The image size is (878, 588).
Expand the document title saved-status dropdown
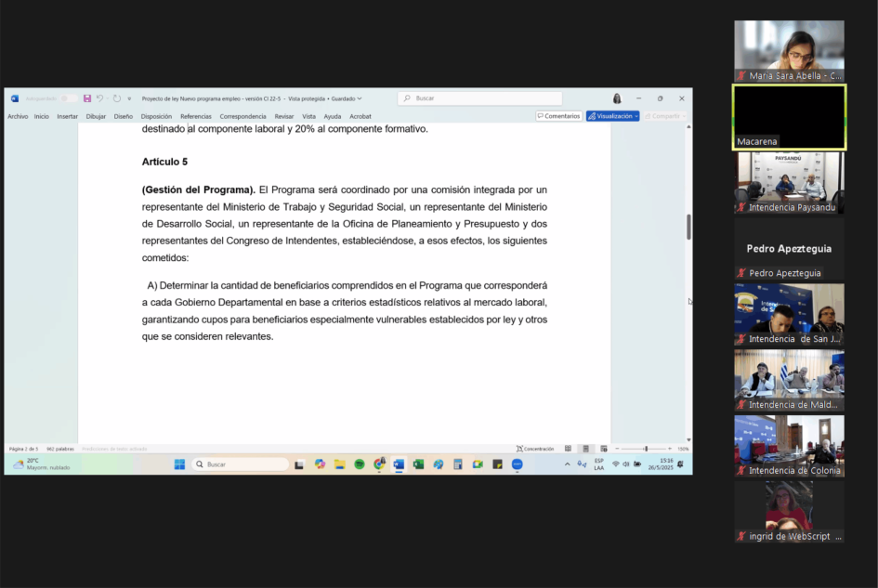pos(360,98)
